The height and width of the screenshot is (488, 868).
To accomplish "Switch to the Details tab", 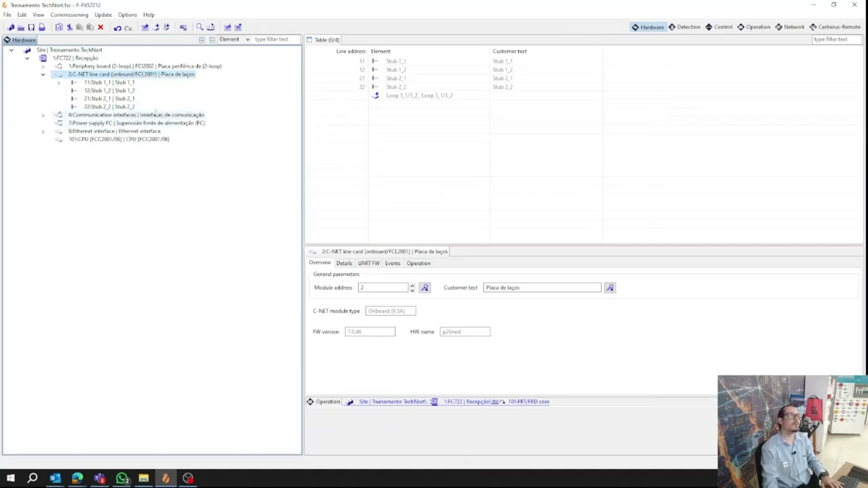I will [344, 263].
